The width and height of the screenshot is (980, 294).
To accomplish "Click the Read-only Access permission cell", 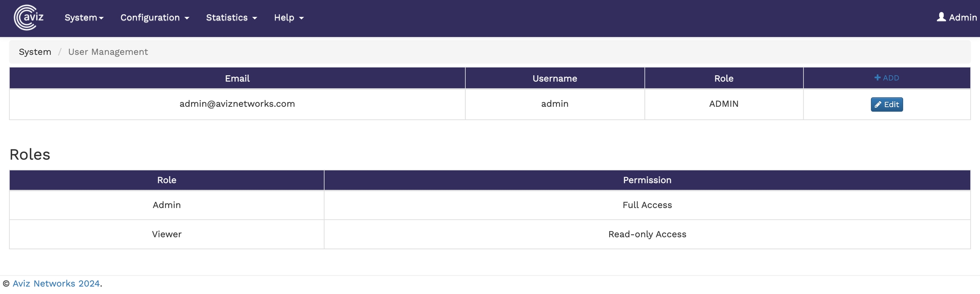I will tap(647, 234).
